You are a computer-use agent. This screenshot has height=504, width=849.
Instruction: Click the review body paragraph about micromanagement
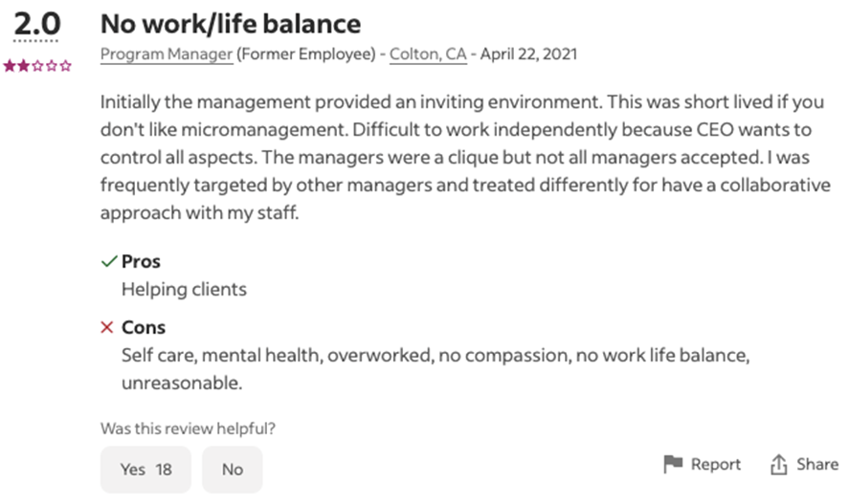tap(465, 156)
